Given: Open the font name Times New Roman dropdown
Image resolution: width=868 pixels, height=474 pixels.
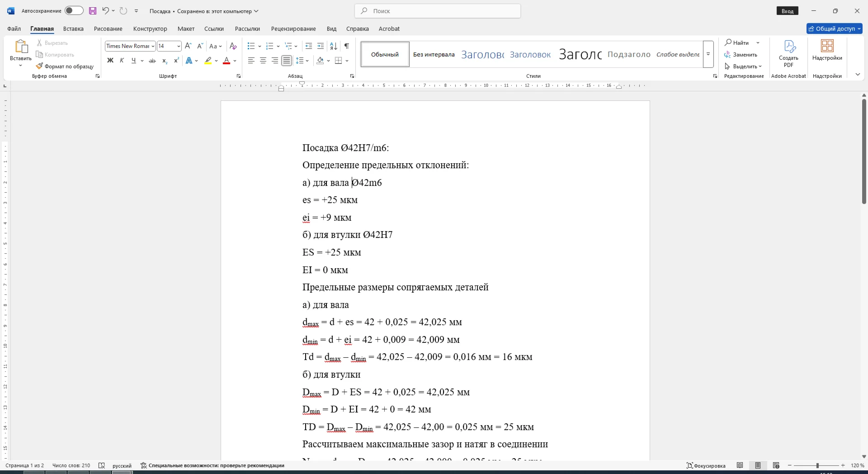Looking at the screenshot, I should pyautogui.click(x=153, y=46).
